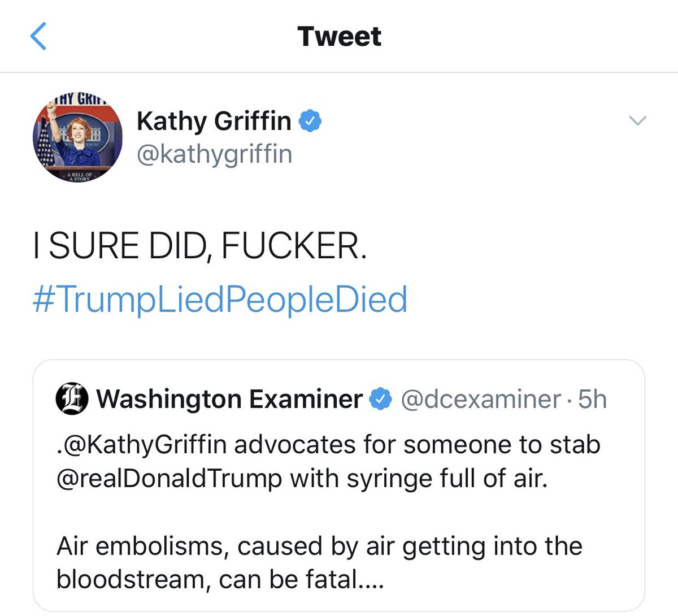Click the Kathy Griffin display name

coord(214,121)
